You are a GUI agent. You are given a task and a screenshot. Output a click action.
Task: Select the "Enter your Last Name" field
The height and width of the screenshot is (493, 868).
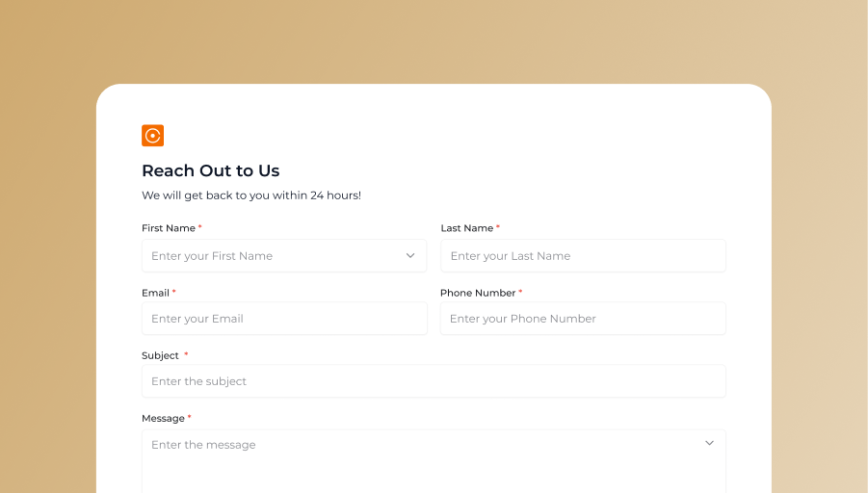(583, 255)
